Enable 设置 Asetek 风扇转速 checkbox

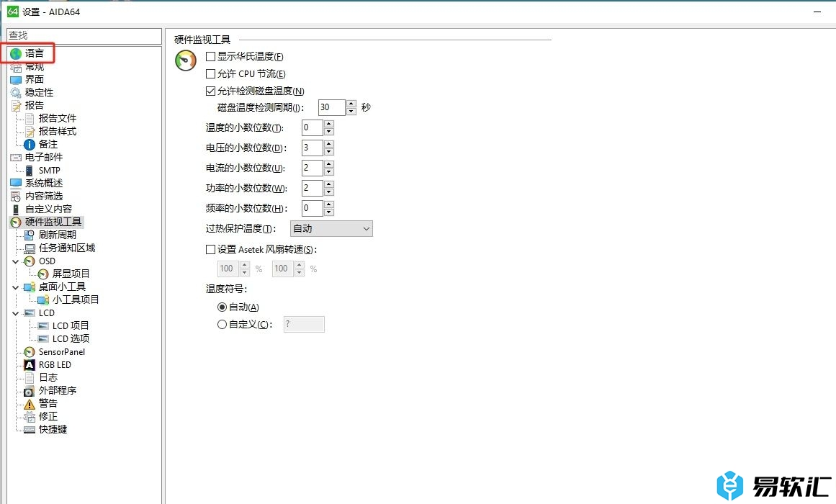(x=210, y=249)
